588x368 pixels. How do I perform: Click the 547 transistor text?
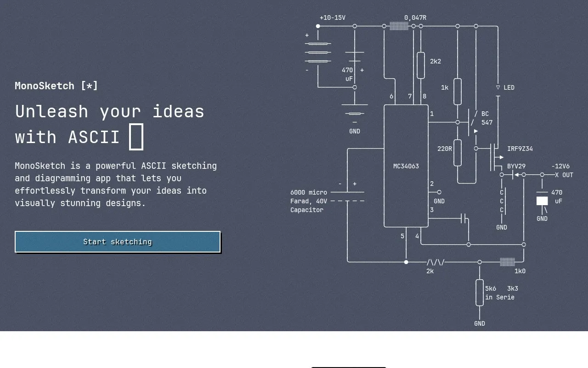coord(487,122)
